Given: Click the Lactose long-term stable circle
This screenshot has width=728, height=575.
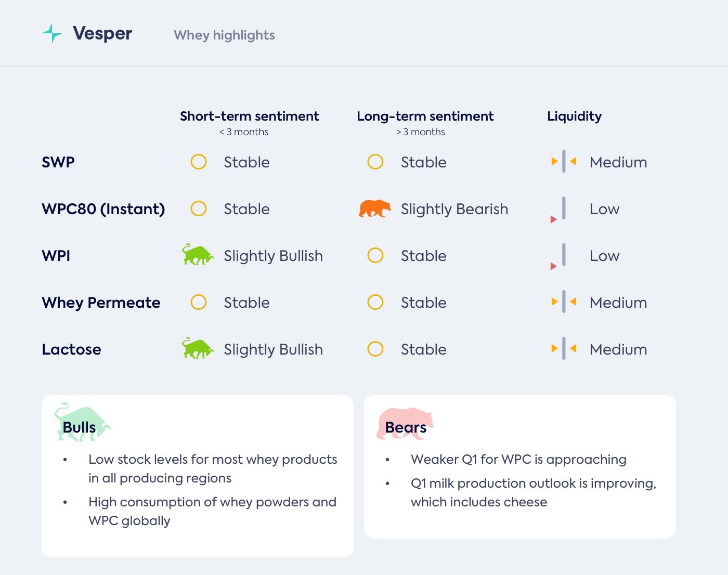Looking at the screenshot, I should [x=375, y=349].
